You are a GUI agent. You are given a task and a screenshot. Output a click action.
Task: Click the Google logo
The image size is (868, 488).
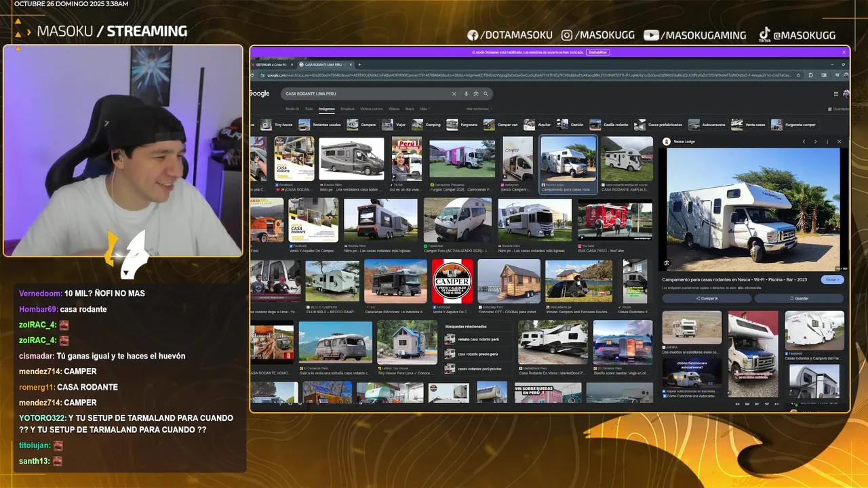[260, 94]
